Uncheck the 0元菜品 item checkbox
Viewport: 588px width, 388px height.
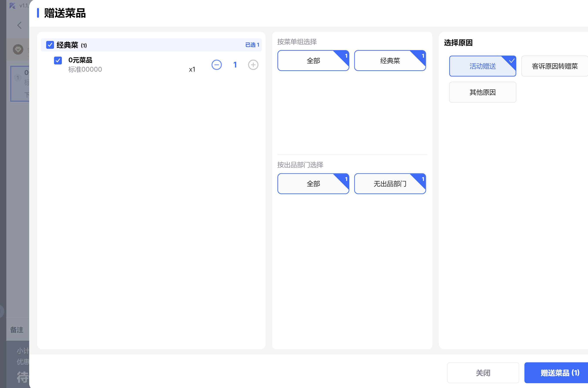tap(58, 60)
